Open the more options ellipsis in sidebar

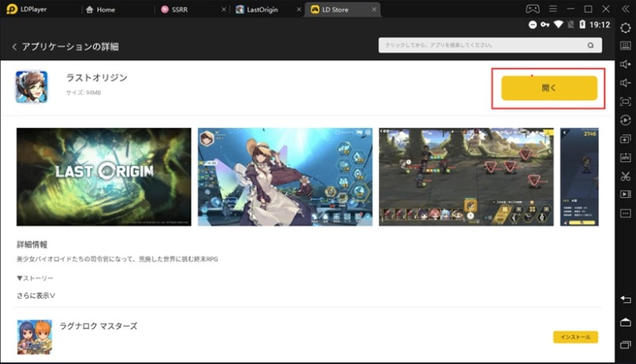coord(625,213)
